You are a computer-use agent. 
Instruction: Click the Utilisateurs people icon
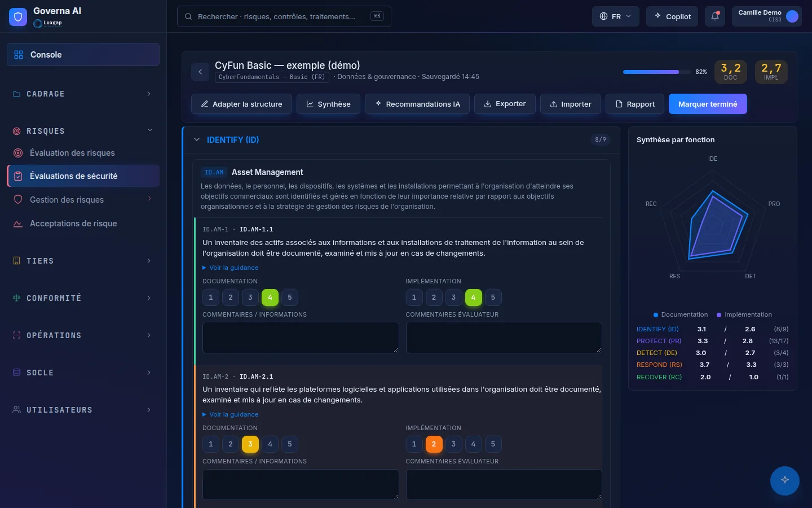(x=17, y=410)
